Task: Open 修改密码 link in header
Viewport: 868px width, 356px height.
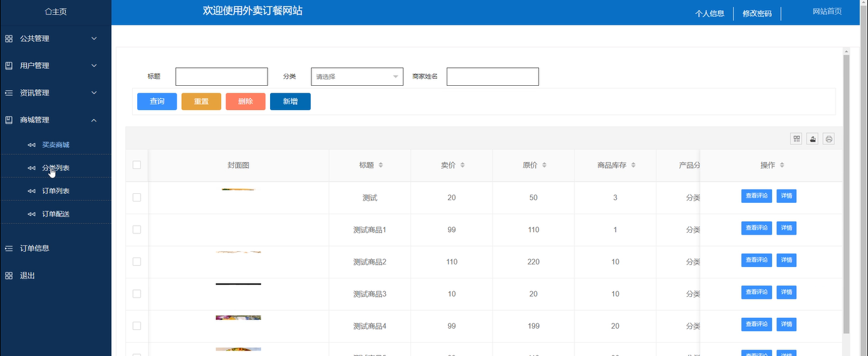Action: 757,13
